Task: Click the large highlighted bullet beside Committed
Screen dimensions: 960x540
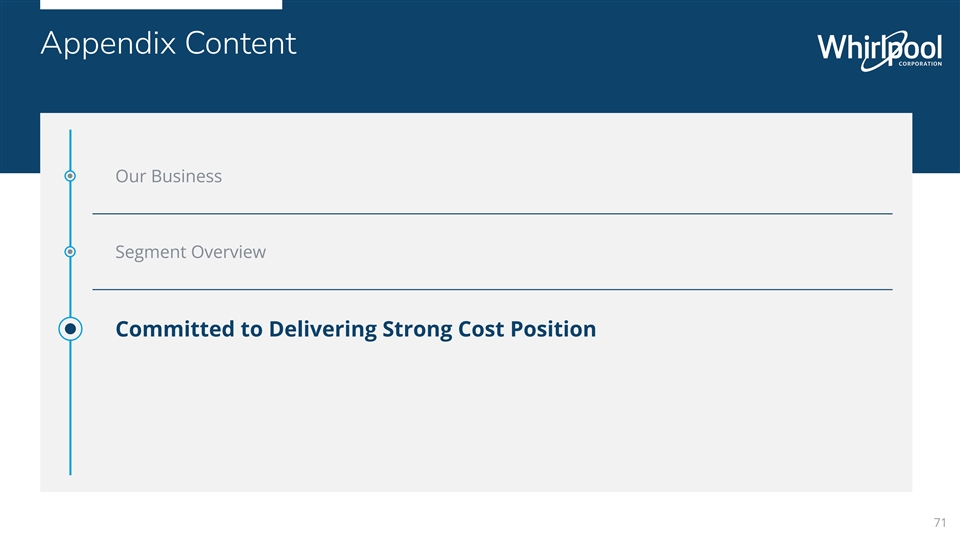Action: [x=70, y=329]
